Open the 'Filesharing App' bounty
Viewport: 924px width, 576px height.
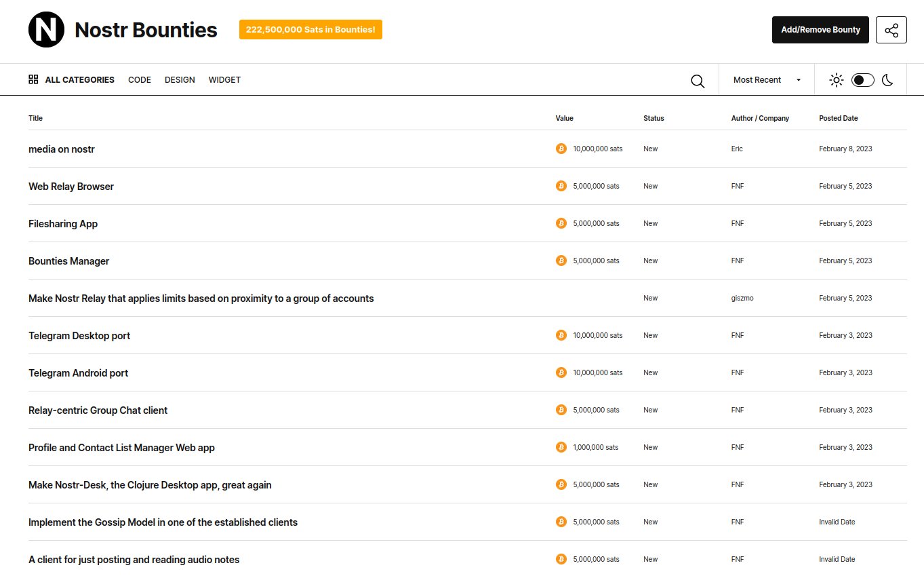(x=63, y=223)
